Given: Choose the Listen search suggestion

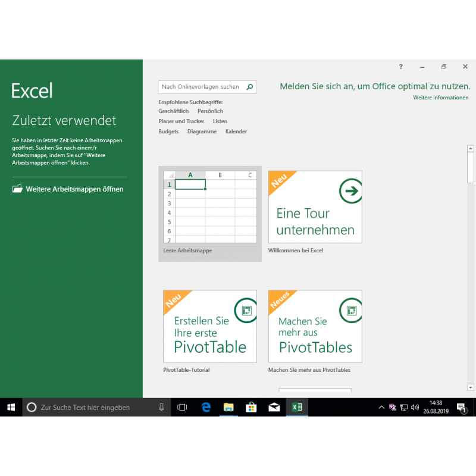Looking at the screenshot, I should (x=220, y=121).
